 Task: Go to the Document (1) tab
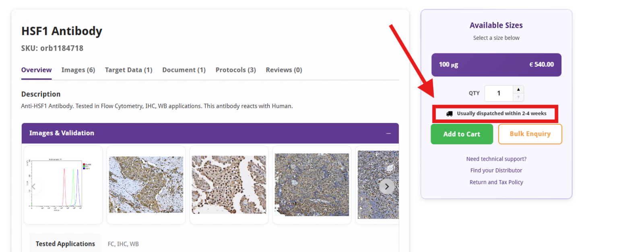coord(184,70)
